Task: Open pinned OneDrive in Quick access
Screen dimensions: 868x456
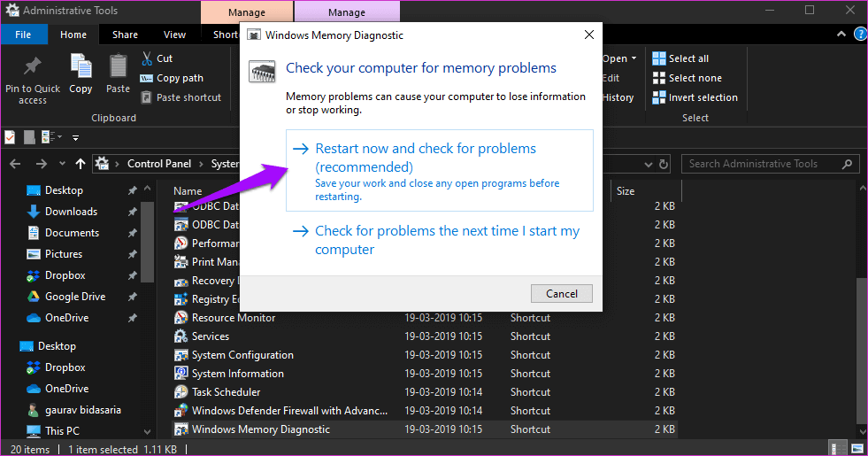Action: pyautogui.click(x=66, y=318)
